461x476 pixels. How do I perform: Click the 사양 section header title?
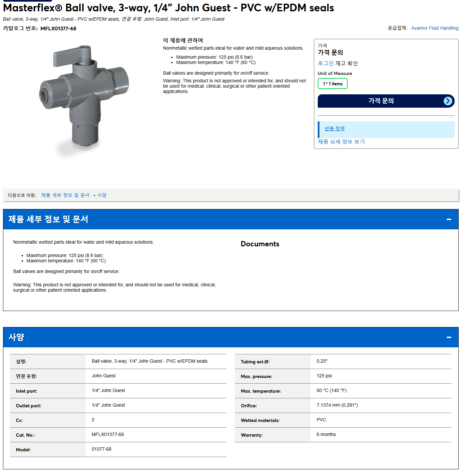click(16, 337)
